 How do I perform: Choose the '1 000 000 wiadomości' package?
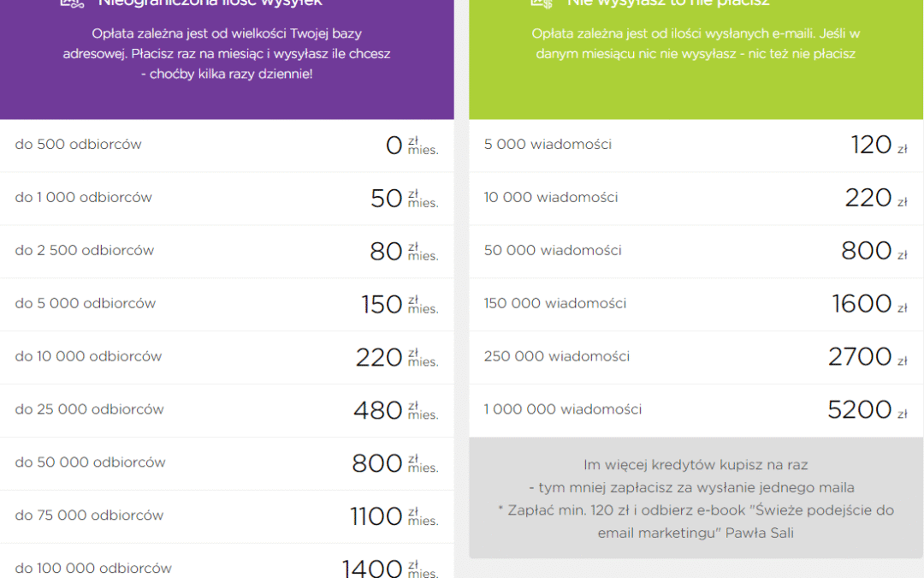point(696,410)
